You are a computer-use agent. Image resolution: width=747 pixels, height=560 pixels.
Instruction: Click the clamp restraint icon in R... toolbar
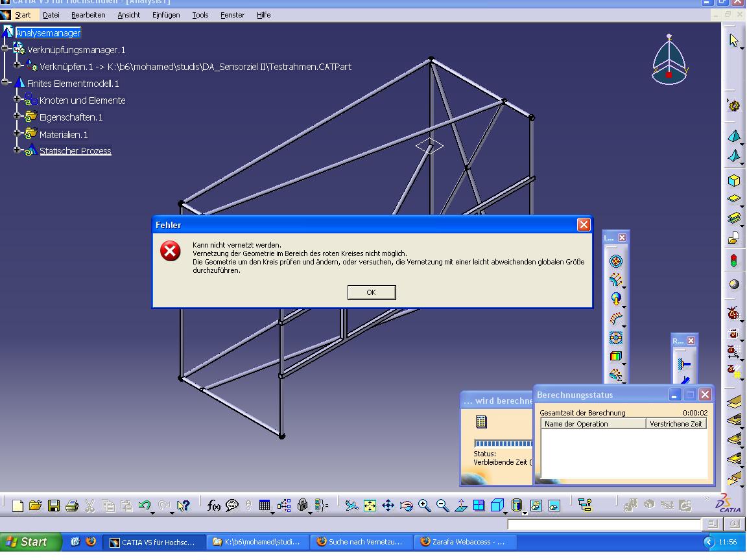point(684,364)
